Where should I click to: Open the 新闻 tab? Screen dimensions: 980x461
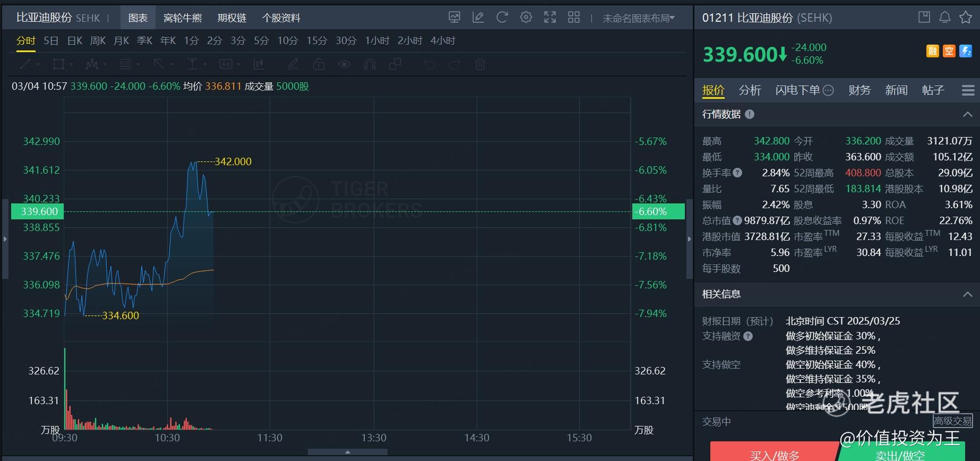tap(896, 90)
